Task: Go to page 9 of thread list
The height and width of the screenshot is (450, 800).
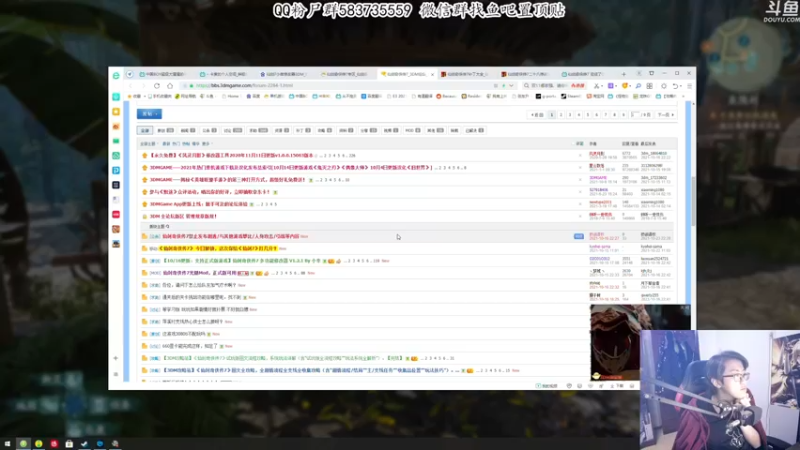Action: tap(623, 115)
